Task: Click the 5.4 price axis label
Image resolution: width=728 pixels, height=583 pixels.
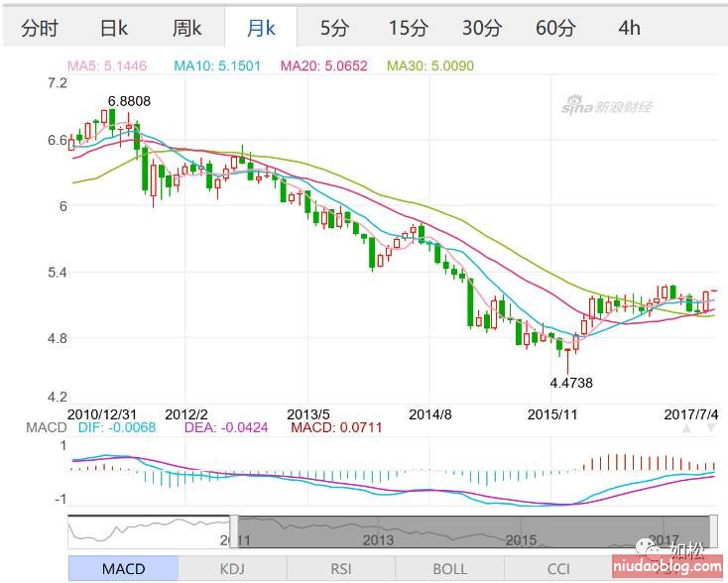Action: point(58,272)
